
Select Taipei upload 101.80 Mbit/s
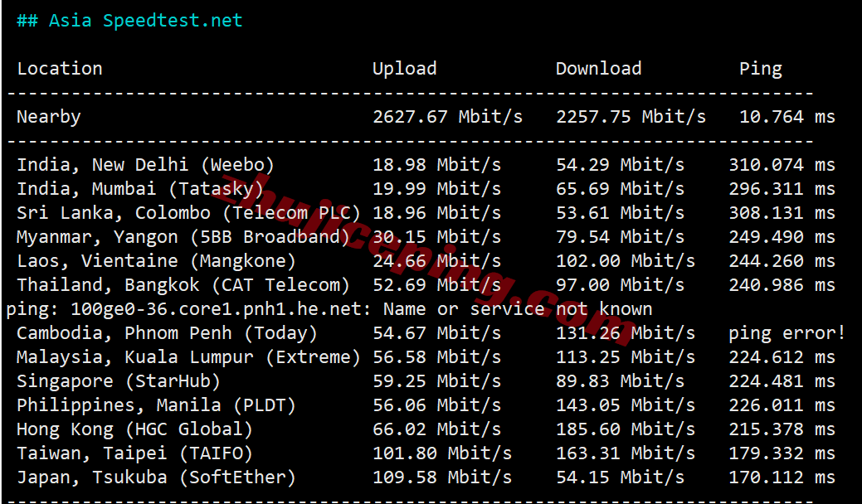click(x=442, y=453)
